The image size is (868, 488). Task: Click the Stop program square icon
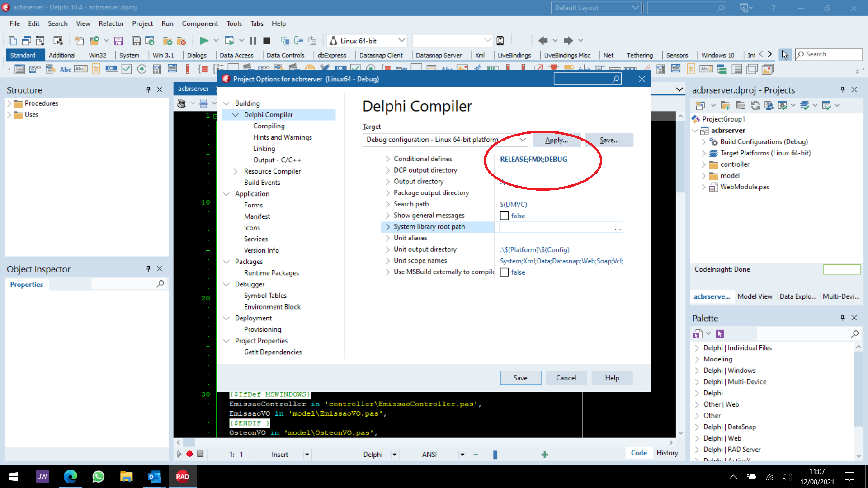pos(267,41)
